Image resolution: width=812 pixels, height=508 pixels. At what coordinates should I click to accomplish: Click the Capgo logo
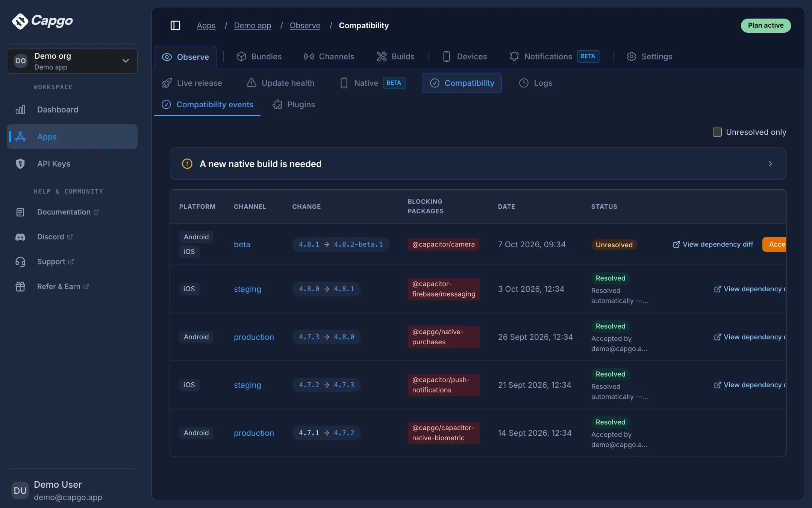(42, 21)
